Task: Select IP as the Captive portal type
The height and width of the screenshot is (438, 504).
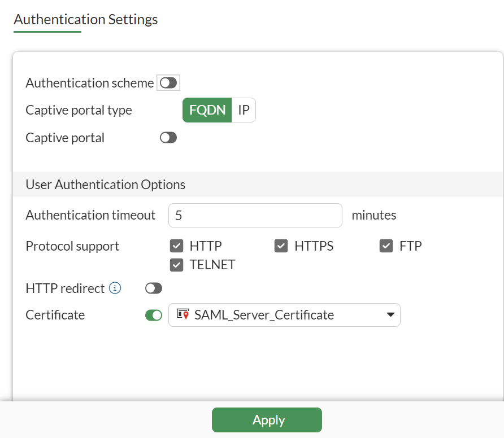Action: 244,109
